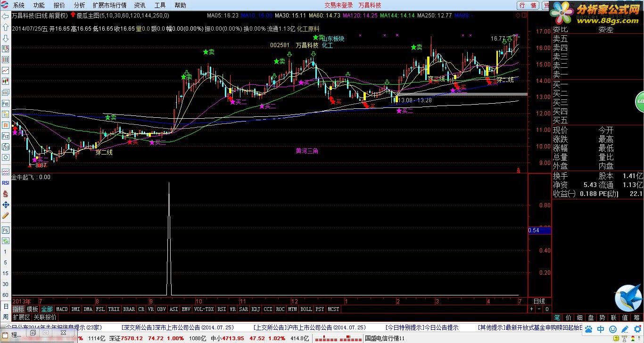Open the 工具 menu
Viewport: 644px width, 343px height.
160,5
